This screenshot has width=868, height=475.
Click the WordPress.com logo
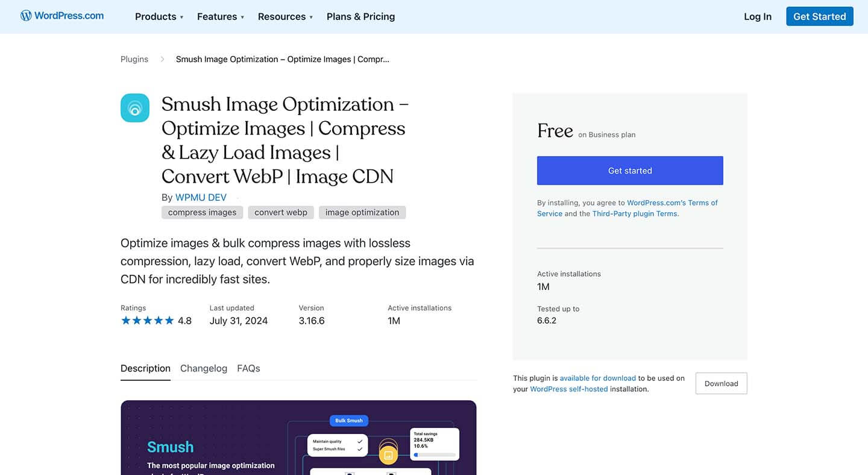tap(62, 16)
